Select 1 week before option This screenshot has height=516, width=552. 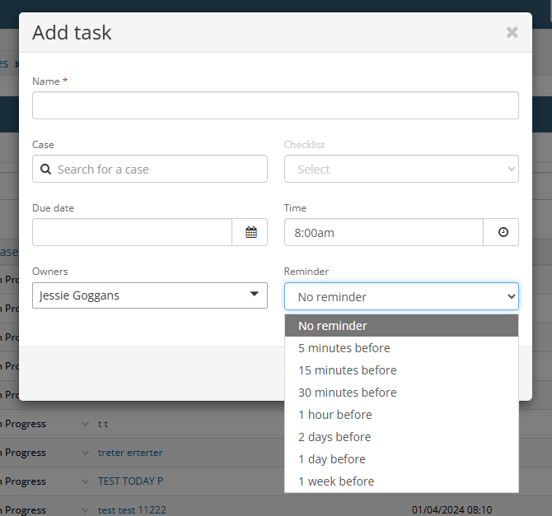pyautogui.click(x=401, y=481)
